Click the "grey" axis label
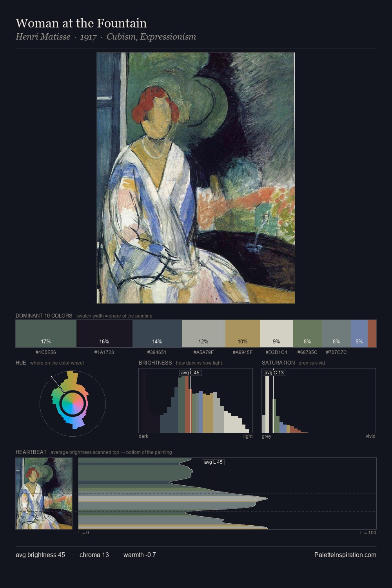Image resolution: width=392 pixels, height=588 pixels. tap(267, 436)
